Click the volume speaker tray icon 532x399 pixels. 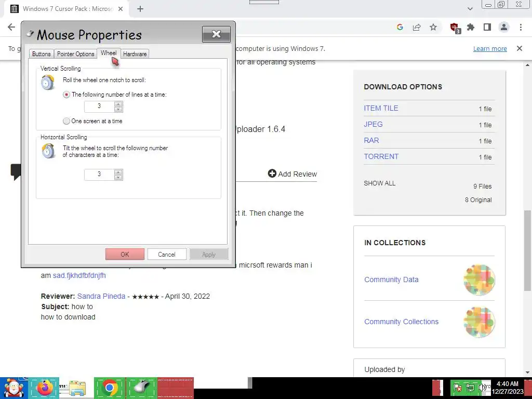pos(482,388)
